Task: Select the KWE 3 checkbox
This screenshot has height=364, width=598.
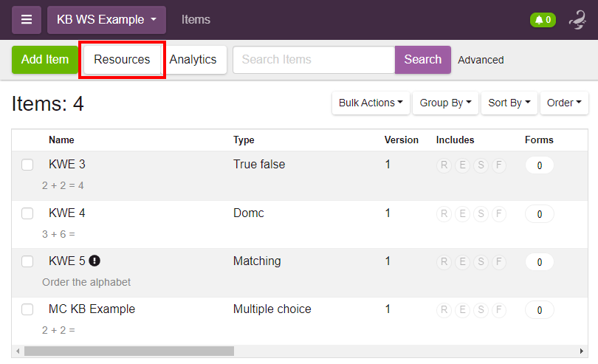Action: tap(27, 165)
